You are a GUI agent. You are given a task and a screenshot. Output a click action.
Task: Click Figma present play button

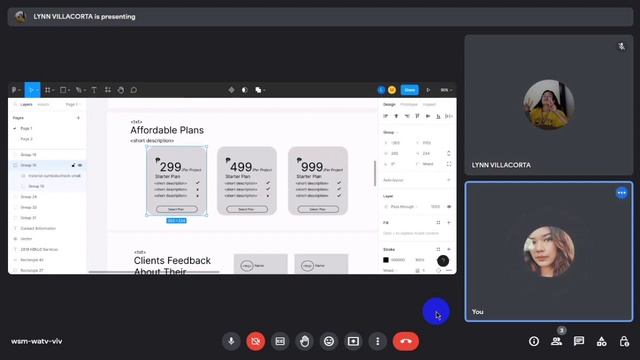(428, 90)
